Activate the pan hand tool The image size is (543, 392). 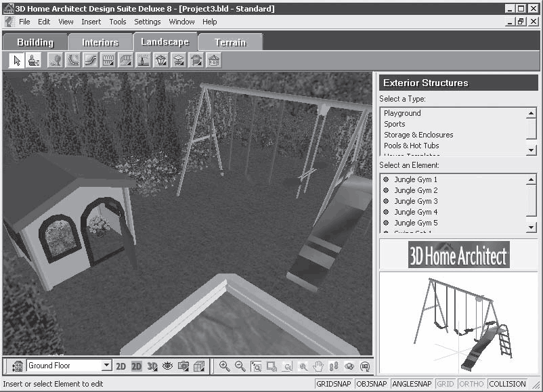(318, 366)
